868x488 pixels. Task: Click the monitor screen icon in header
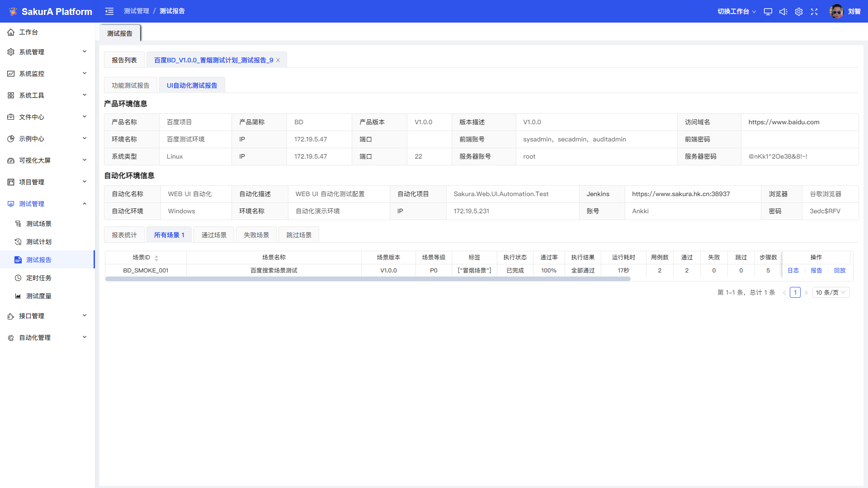pyautogui.click(x=768, y=12)
